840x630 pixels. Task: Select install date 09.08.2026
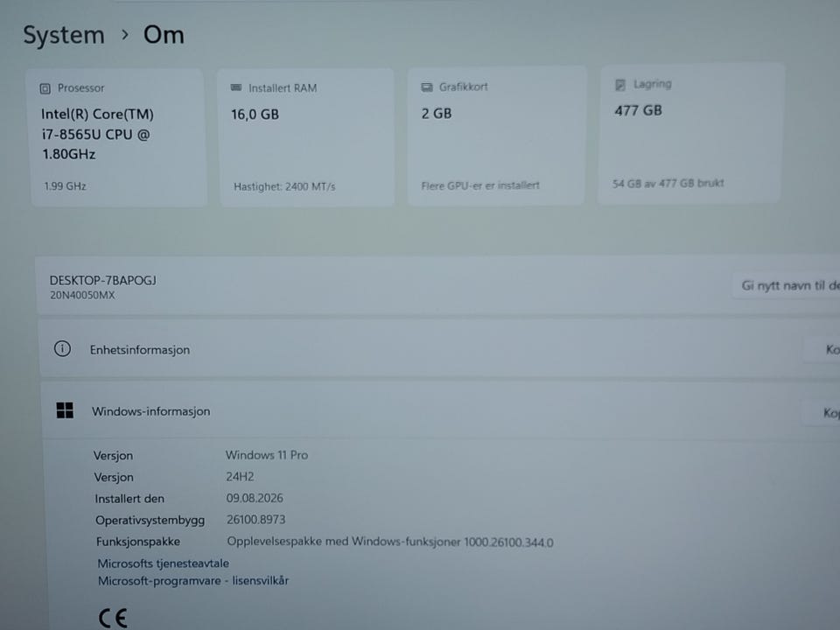point(255,498)
